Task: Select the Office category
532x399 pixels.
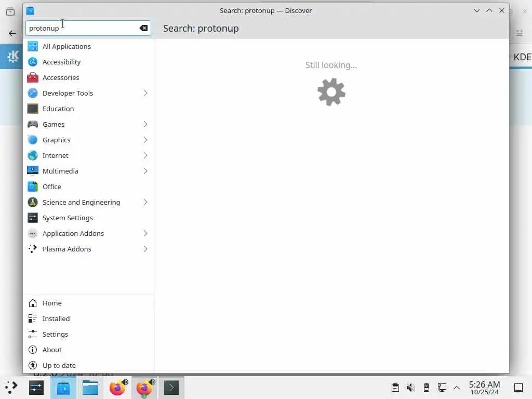Action: (88, 187)
